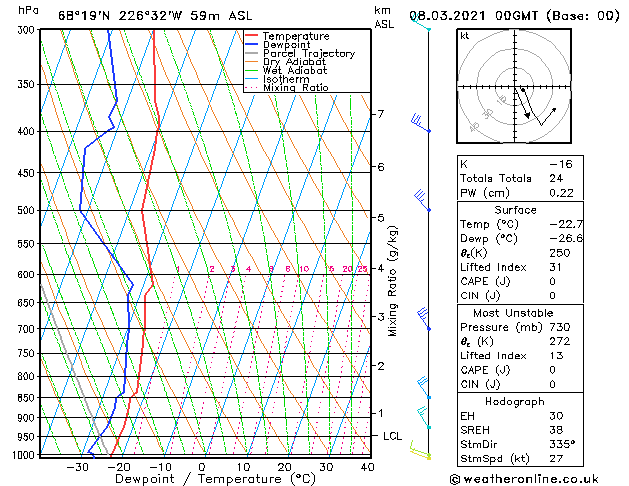The height and width of the screenshot is (486, 629).
Task: Click the 'Wet Adiabat' legend label
Action: tap(295, 71)
